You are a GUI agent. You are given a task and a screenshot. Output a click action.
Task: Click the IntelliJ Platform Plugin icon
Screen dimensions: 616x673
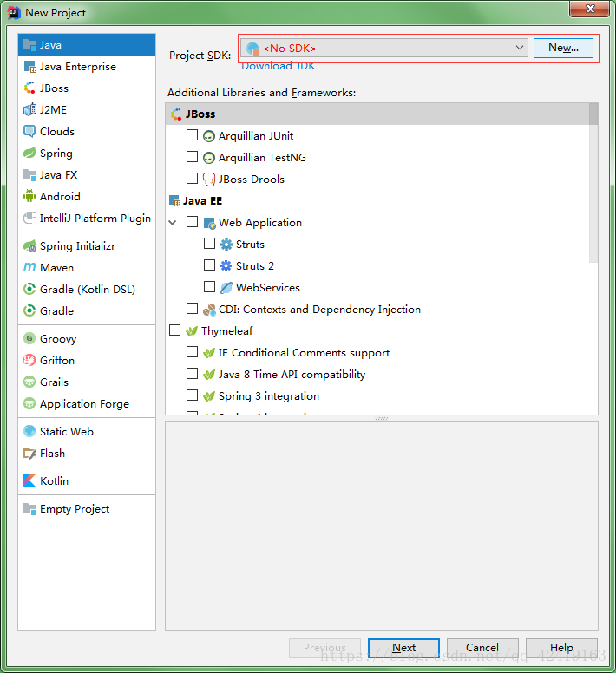[29, 218]
